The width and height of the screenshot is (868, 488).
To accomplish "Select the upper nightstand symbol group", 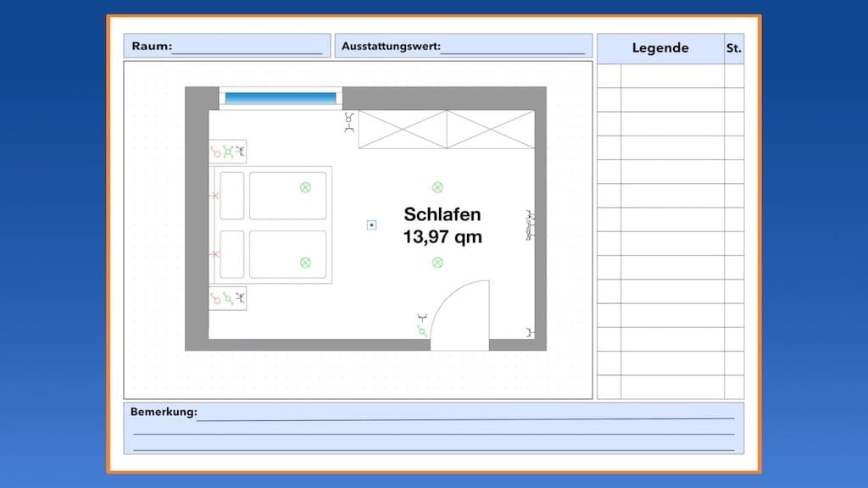I will coord(228,152).
